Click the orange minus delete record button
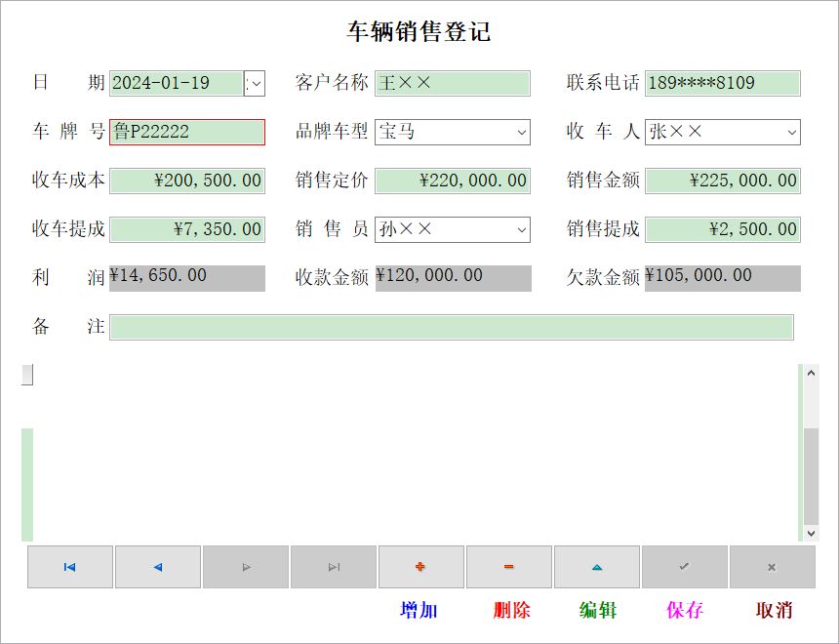The image size is (839, 644). (x=509, y=567)
